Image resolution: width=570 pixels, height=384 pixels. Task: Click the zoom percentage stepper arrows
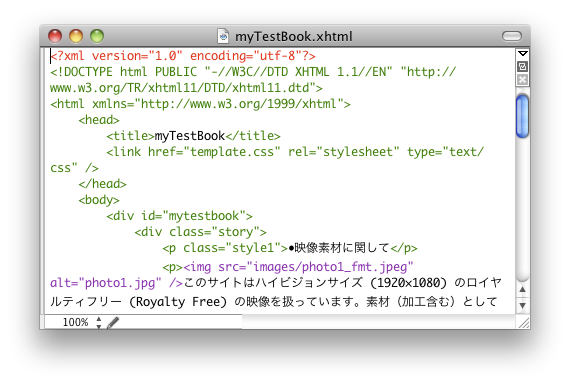99,322
